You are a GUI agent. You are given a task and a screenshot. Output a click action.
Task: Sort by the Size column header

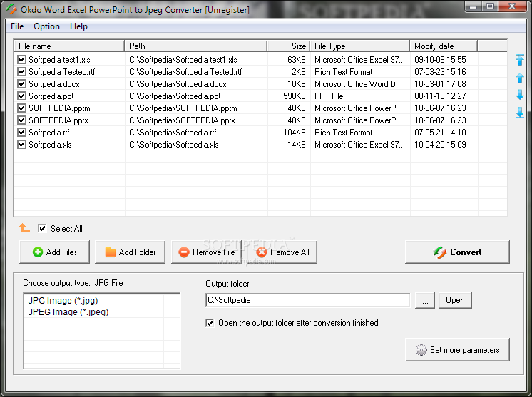click(x=289, y=46)
